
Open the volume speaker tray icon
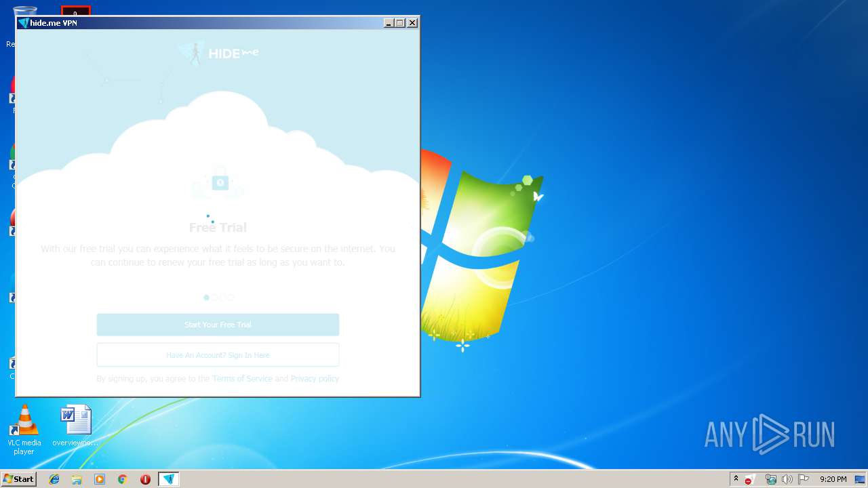pos(787,479)
